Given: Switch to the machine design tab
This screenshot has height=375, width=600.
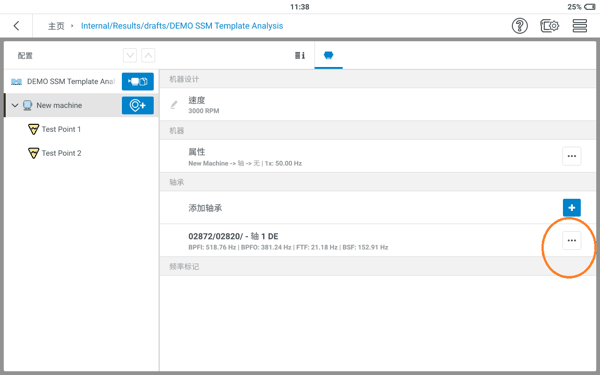Looking at the screenshot, I should click(x=328, y=55).
